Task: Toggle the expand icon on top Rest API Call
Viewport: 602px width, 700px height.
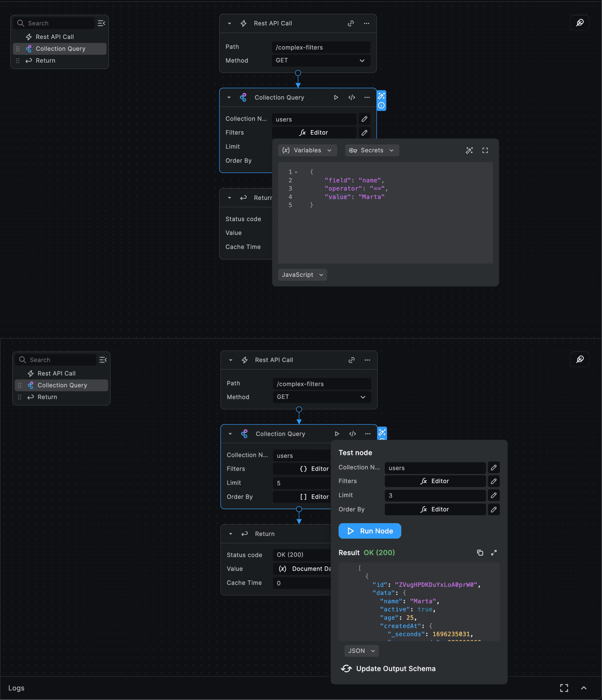Action: point(229,23)
